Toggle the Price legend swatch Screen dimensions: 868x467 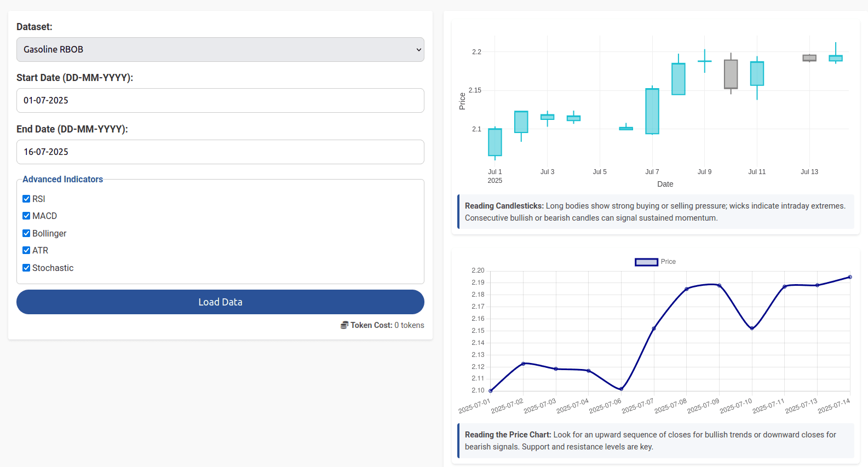tap(646, 262)
